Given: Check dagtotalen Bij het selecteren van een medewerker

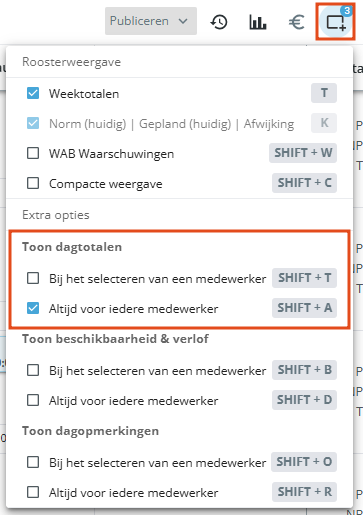Looking at the screenshot, I should click(x=33, y=278).
